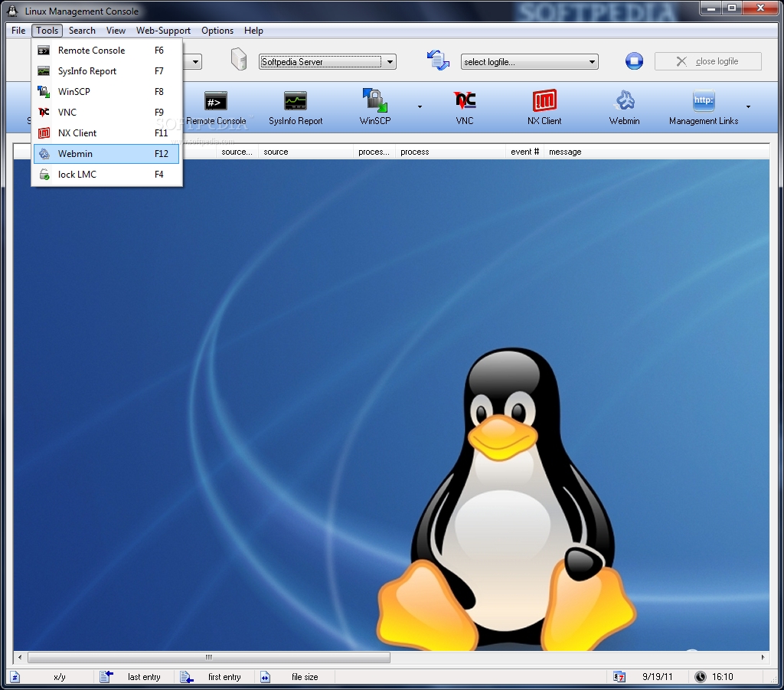Open the File menu
The image size is (784, 690).
click(18, 31)
